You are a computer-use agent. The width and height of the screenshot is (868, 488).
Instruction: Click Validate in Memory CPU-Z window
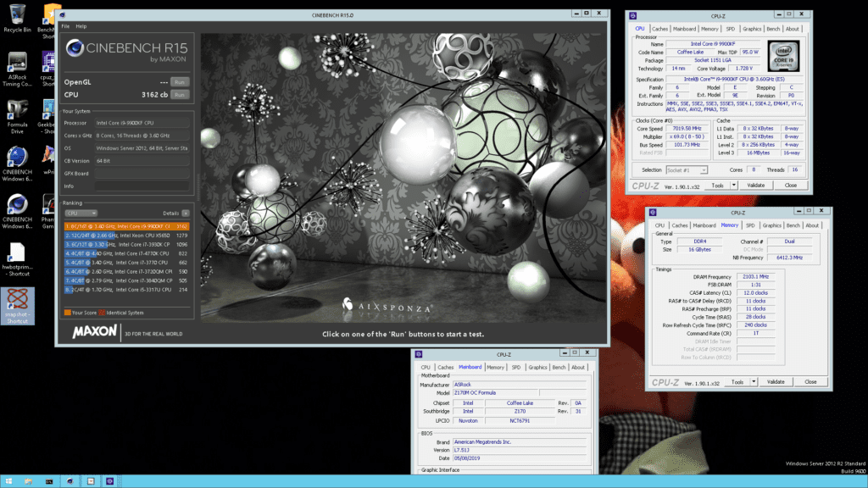[776, 382]
